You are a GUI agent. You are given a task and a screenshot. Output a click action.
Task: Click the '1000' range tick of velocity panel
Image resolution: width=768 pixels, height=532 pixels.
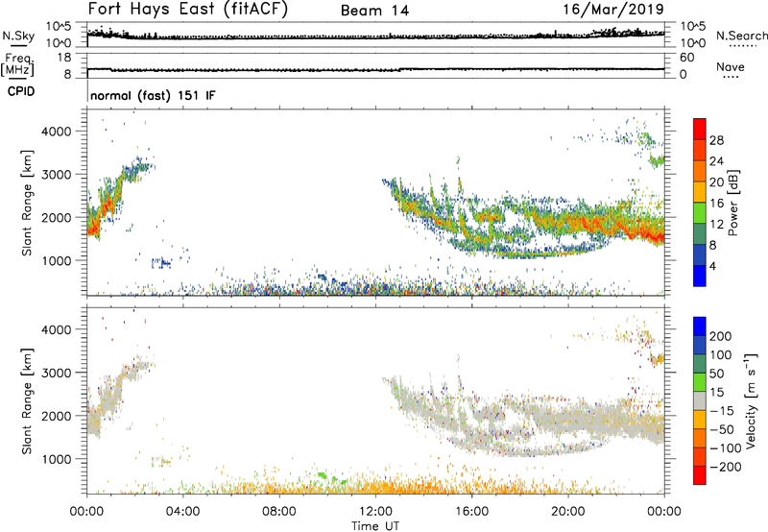(x=57, y=459)
